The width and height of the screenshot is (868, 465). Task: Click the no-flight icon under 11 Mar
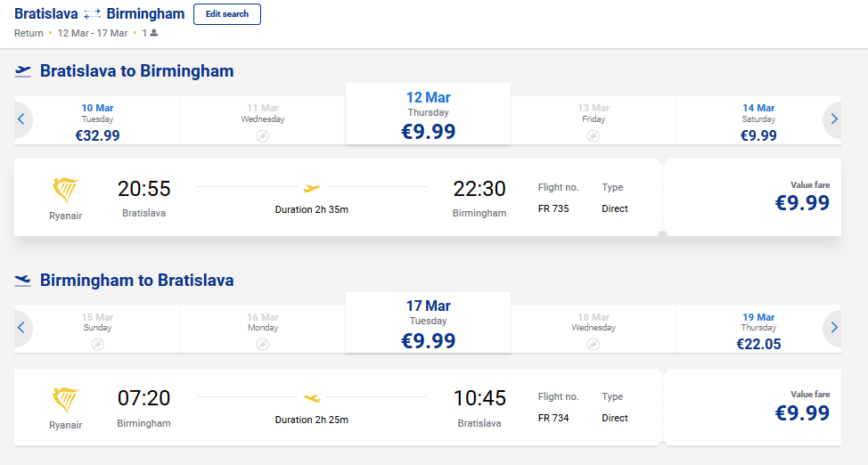click(263, 135)
